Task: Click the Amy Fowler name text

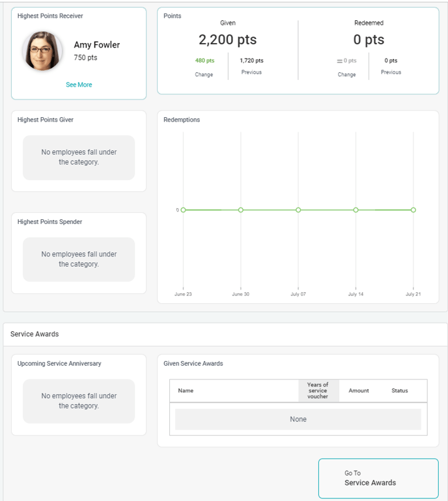Action: (96, 45)
